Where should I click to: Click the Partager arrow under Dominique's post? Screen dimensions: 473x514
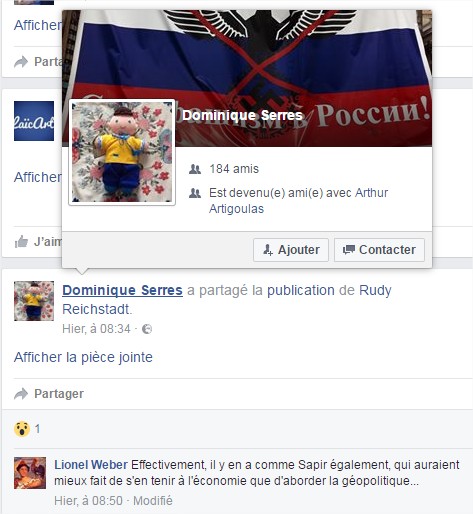21,394
